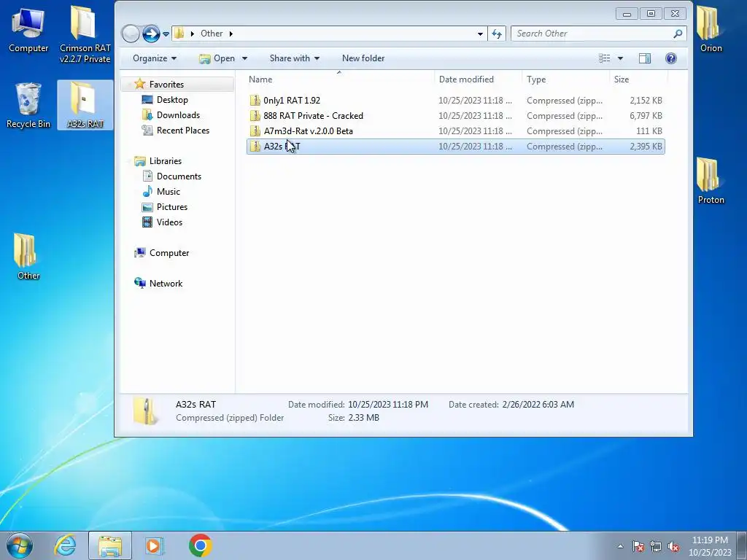Click the taskbar clock 11:19 PM
This screenshot has height=560, width=747.
pos(709,540)
